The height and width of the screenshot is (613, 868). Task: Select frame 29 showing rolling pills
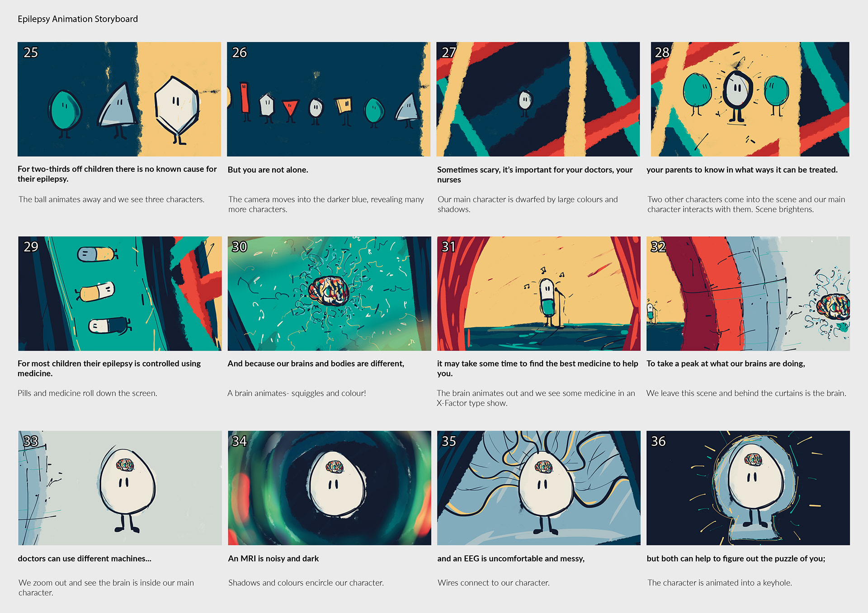pos(120,294)
